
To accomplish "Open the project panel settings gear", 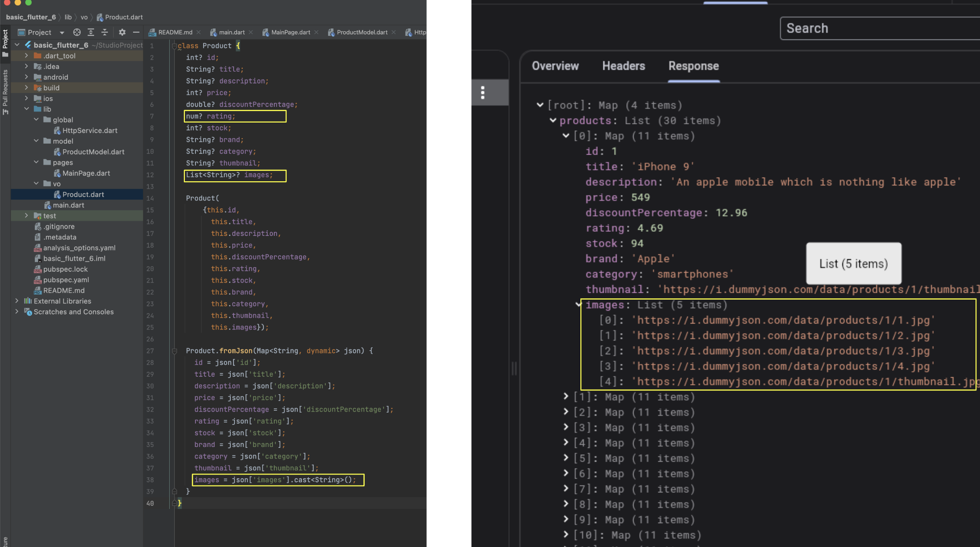I will [122, 32].
